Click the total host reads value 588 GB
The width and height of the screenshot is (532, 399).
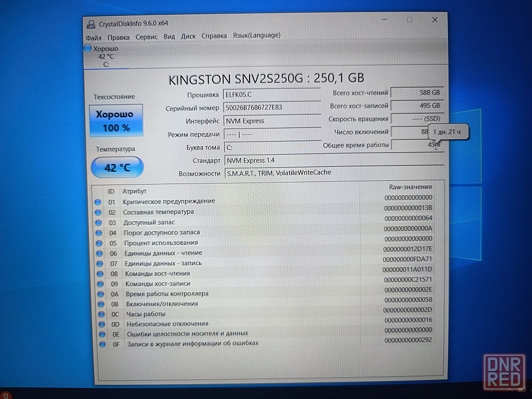pyautogui.click(x=417, y=93)
